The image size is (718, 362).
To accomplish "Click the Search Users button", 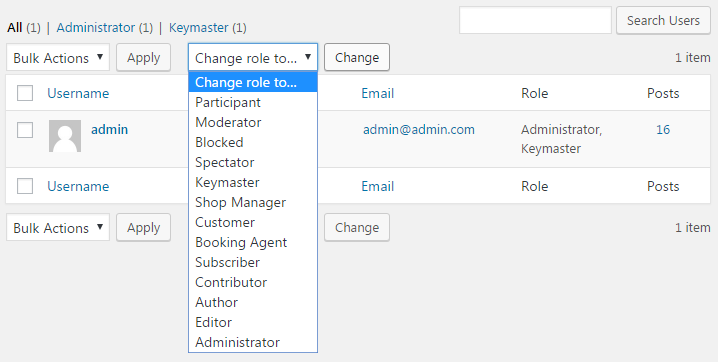I will click(x=663, y=20).
